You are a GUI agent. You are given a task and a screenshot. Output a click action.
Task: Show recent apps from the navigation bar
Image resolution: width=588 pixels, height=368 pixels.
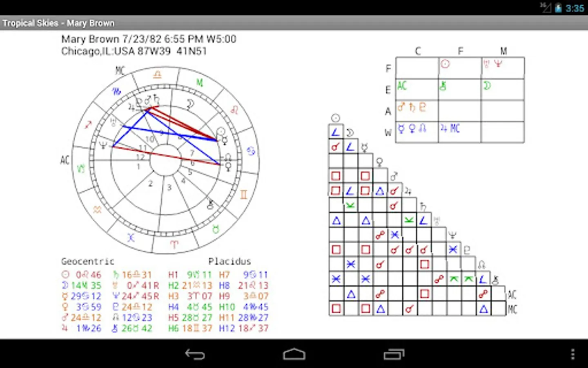pyautogui.click(x=394, y=354)
